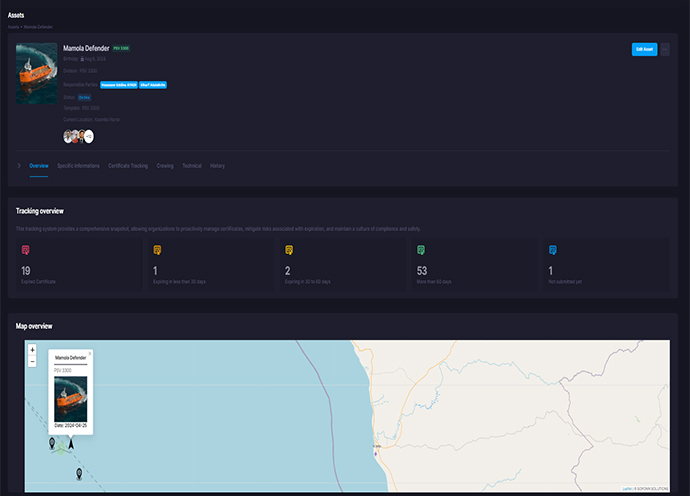Click the blue not submitted yet icon
The width and height of the screenshot is (690, 496).
click(x=553, y=249)
